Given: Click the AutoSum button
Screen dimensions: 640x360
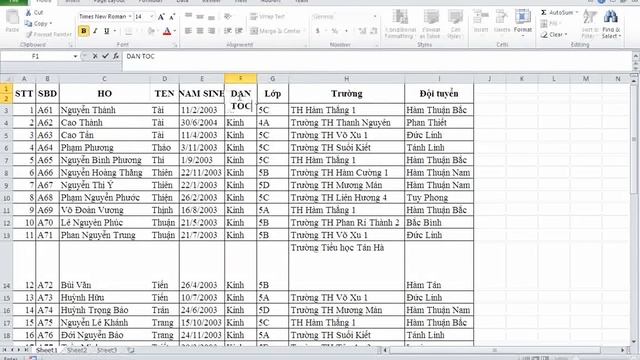Looking at the screenshot, I should pos(556,13).
